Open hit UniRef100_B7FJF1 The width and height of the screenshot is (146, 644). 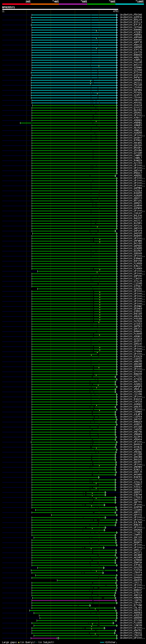(131, 25)
